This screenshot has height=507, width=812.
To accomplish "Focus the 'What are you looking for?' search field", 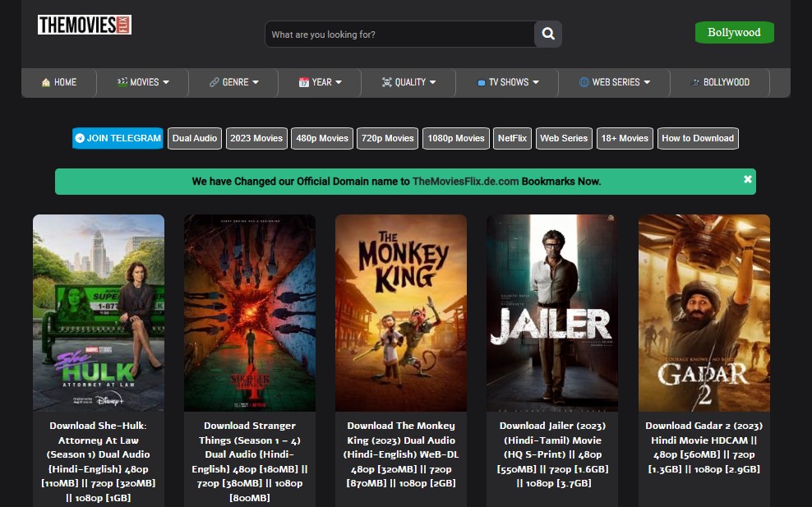I will (x=399, y=35).
